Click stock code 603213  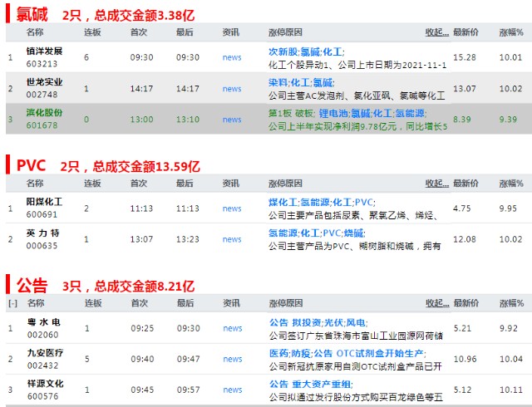tap(42, 64)
